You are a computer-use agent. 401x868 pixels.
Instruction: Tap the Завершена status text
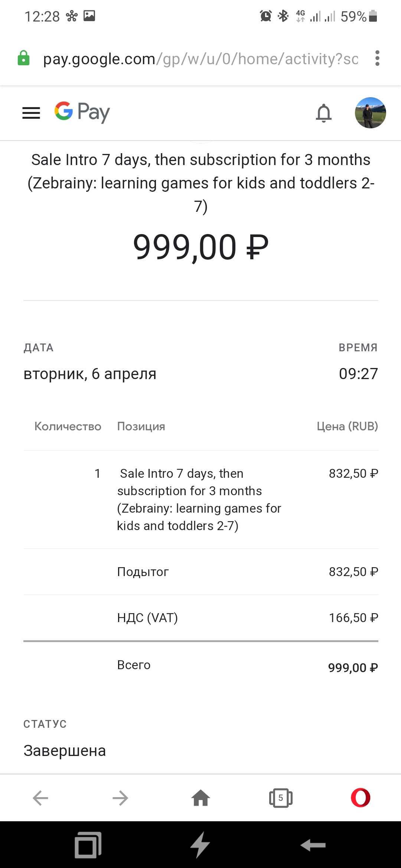[x=65, y=750]
